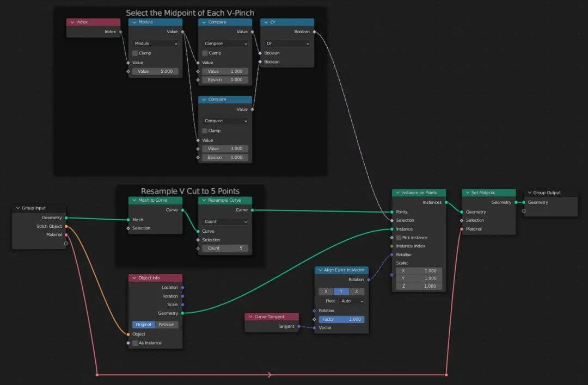This screenshot has width=588, height=385.
Task: Click the Stitch Object output socket
Action: pos(66,226)
